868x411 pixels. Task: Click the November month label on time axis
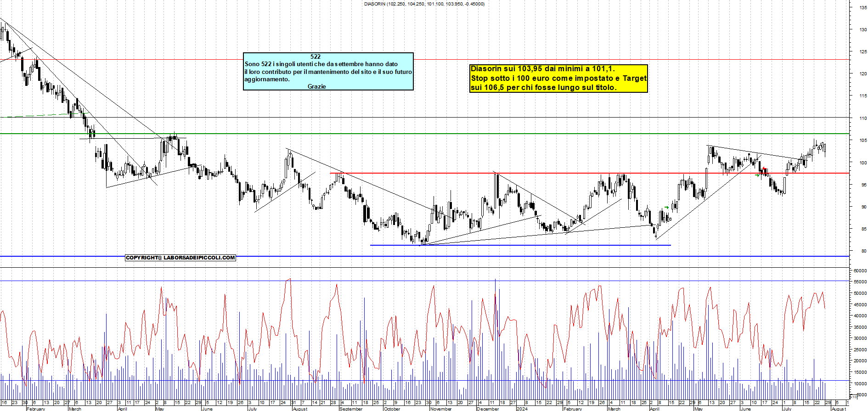pos(441,409)
